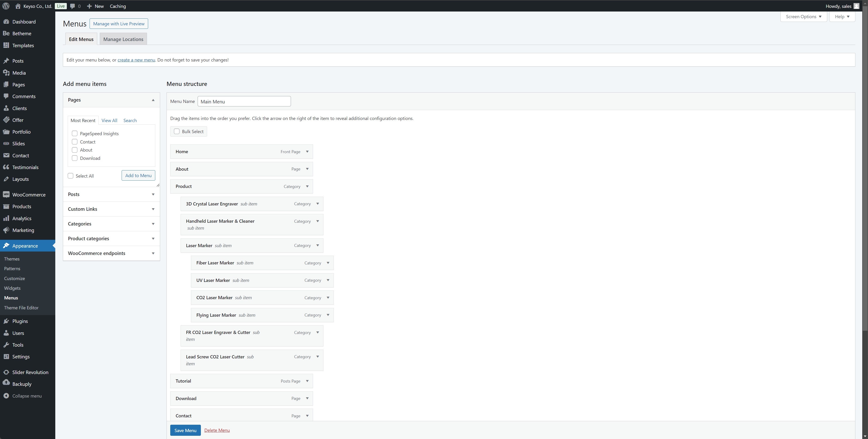Click the create a new menu link
This screenshot has width=868, height=439.
pyautogui.click(x=136, y=59)
